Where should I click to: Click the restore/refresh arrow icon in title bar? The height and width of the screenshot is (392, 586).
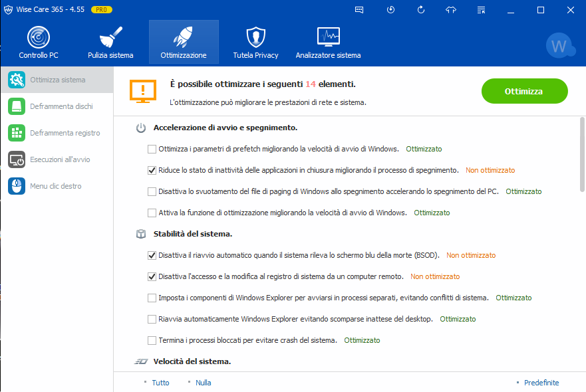[421, 10]
